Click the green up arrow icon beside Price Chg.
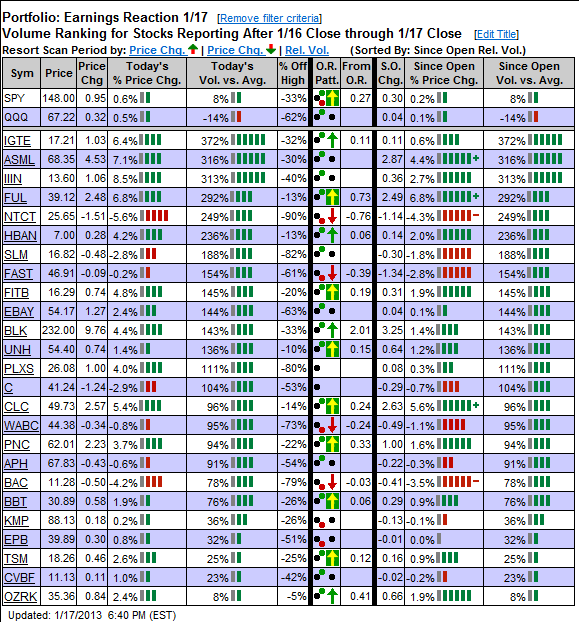 [193, 49]
